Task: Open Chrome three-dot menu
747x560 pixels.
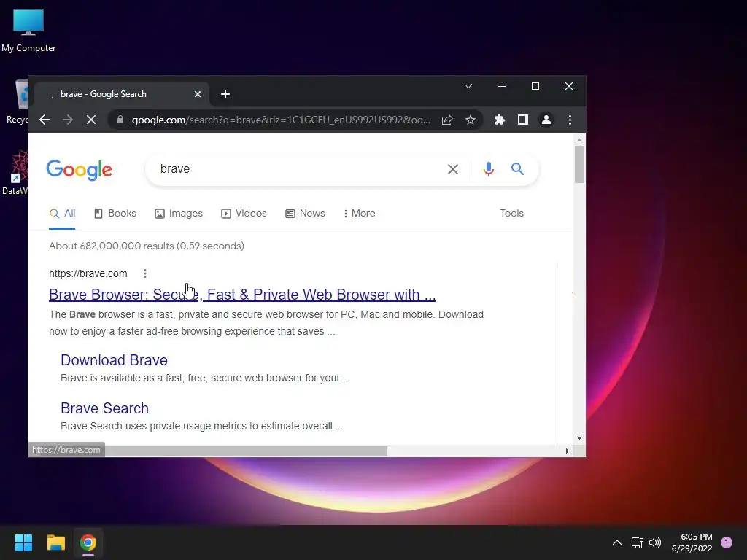Action: click(x=570, y=120)
